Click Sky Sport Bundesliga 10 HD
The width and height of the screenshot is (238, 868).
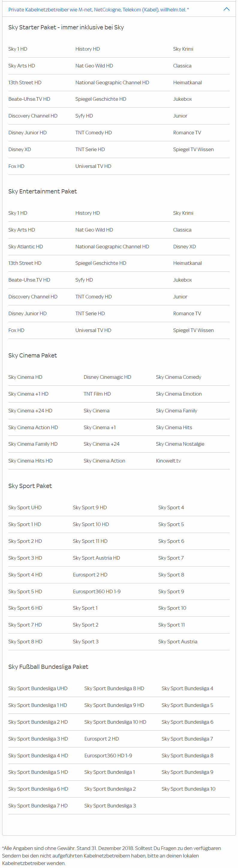point(115,722)
